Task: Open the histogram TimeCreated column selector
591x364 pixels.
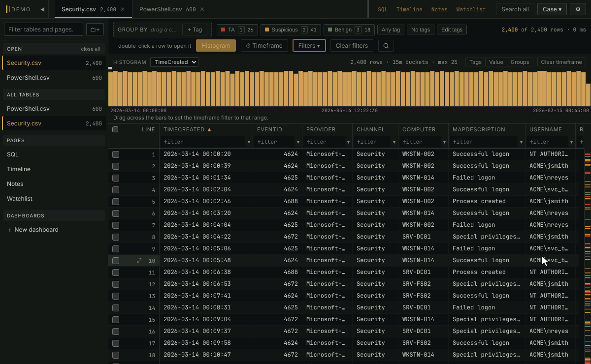Action: point(174,62)
